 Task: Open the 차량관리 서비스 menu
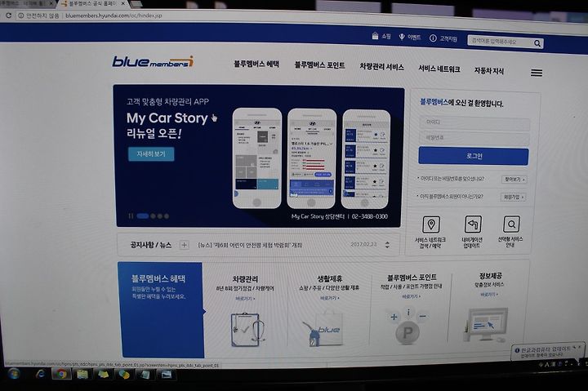(x=381, y=67)
